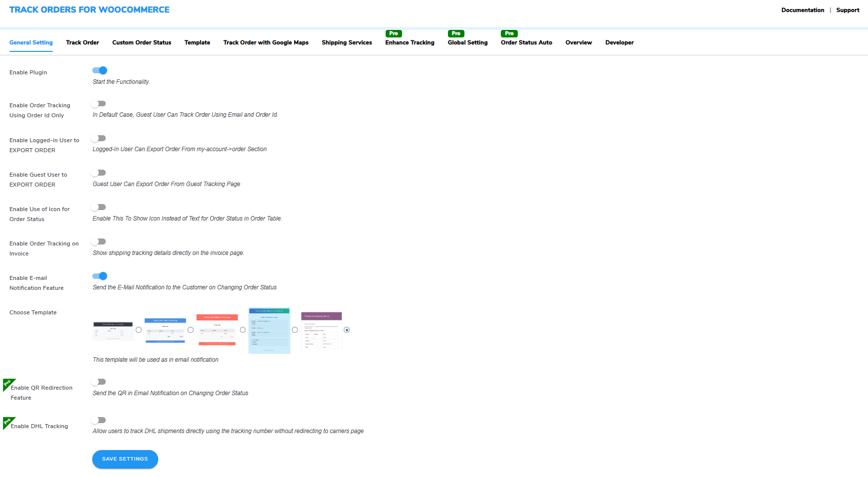
Task: Click 'Start the Functionality.' description text
Action: [x=121, y=82]
